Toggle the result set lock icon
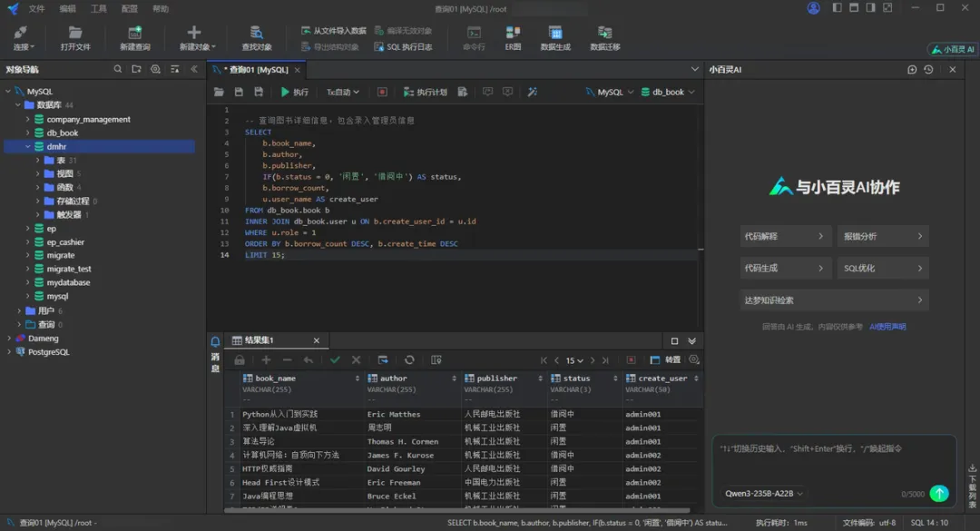Image resolution: width=980 pixels, height=531 pixels. pos(240,360)
